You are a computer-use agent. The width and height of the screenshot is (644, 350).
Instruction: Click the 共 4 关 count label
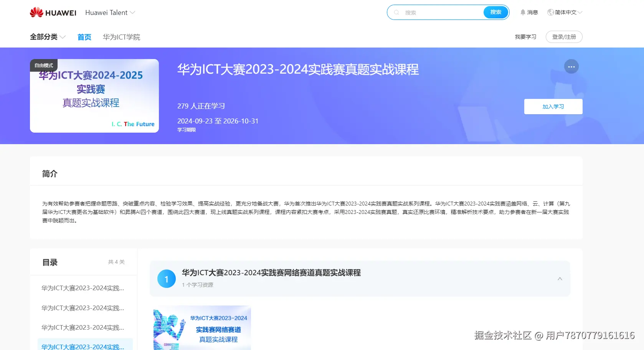tap(116, 262)
